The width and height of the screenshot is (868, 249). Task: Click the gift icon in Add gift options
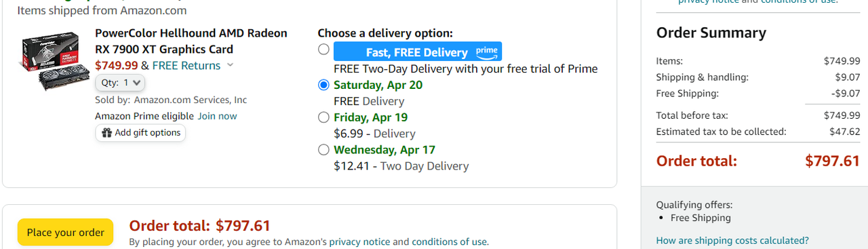(106, 133)
